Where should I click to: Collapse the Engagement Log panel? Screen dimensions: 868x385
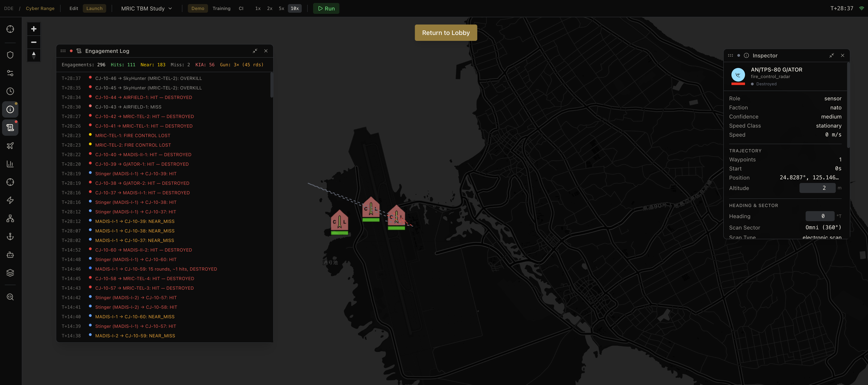click(x=255, y=51)
